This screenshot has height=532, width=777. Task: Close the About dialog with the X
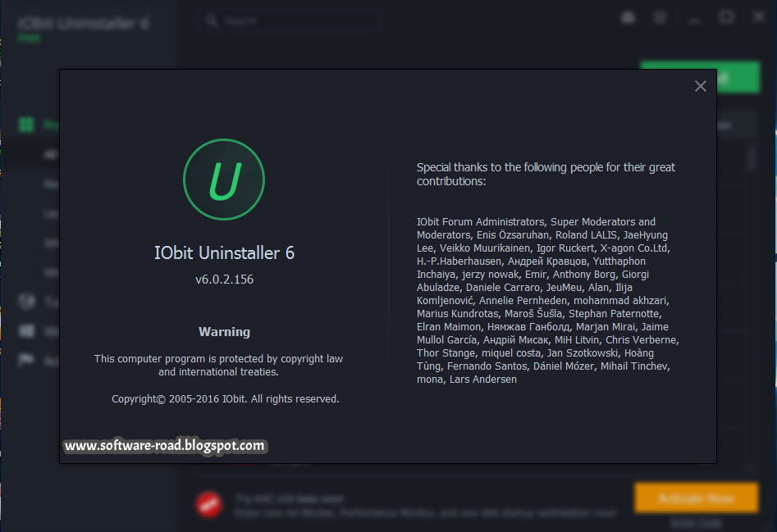point(700,86)
